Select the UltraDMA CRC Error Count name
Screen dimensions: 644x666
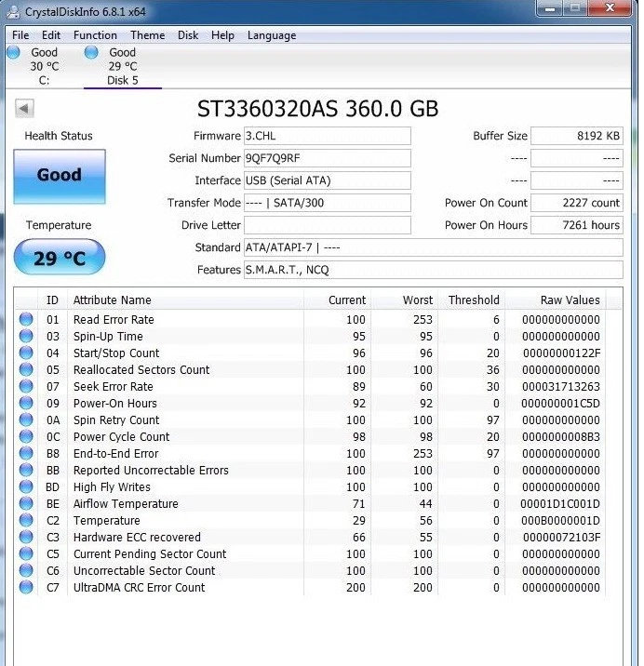[139, 588]
